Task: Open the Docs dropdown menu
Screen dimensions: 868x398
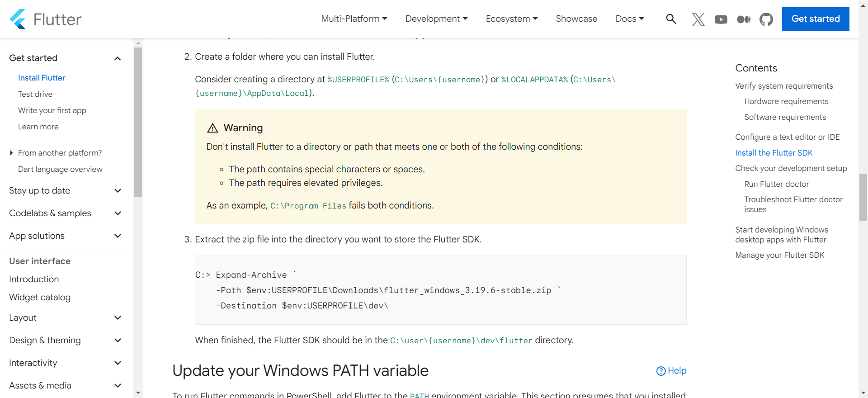Action: coord(629,19)
